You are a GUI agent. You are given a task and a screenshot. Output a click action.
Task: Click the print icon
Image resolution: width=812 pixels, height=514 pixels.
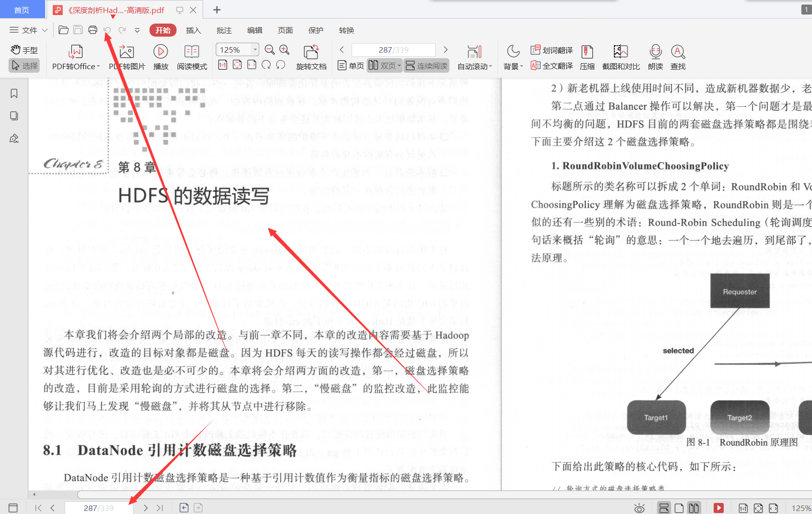point(93,30)
